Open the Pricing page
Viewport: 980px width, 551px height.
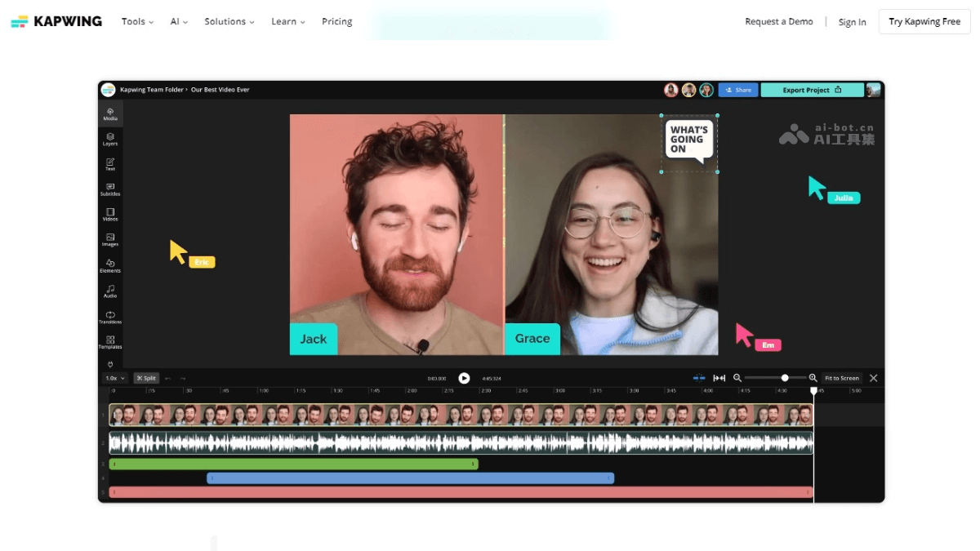click(336, 22)
